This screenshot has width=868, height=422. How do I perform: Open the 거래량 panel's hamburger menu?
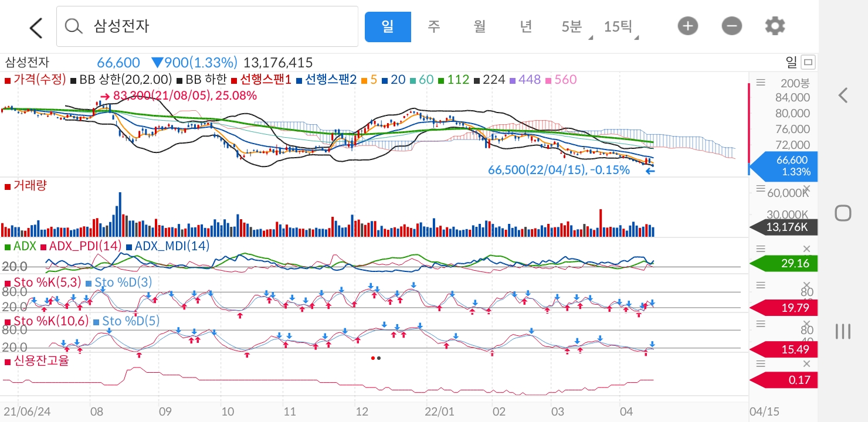pos(761,188)
